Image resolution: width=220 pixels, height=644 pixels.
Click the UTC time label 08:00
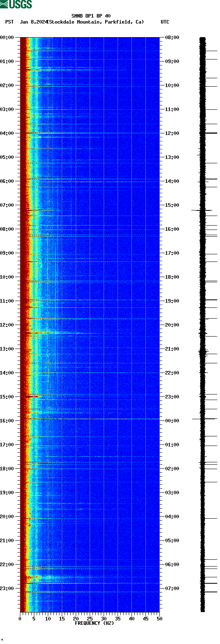click(x=172, y=38)
